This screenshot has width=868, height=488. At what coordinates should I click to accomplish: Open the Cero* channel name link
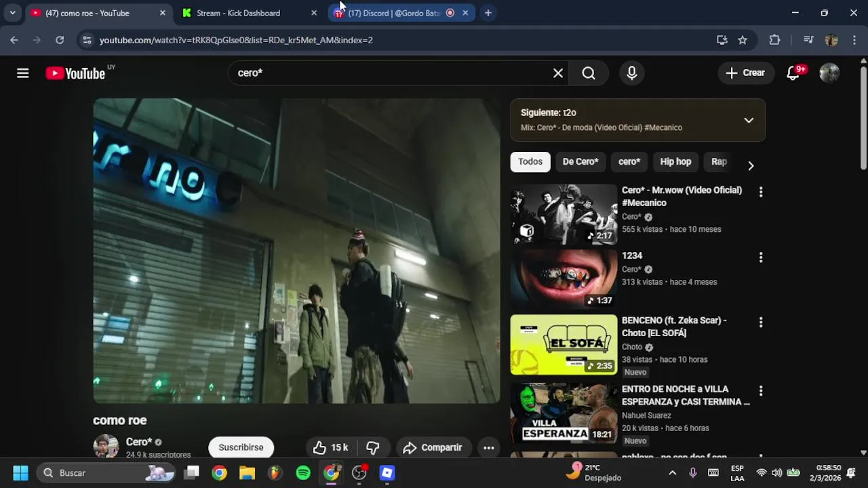pos(139,442)
